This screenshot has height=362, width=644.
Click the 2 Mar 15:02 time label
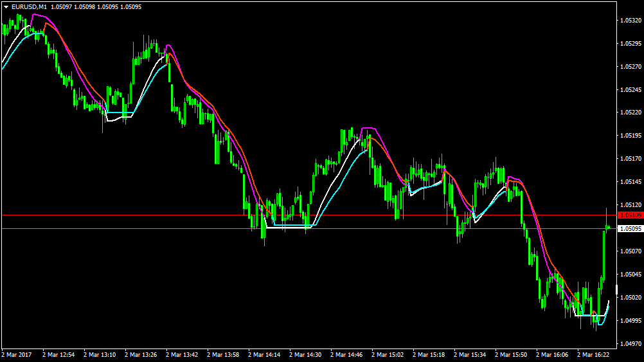[388, 354]
